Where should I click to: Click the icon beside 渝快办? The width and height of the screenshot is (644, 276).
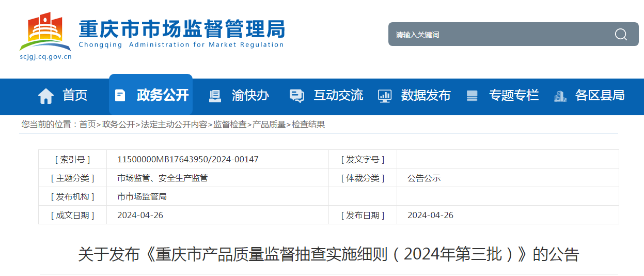(x=215, y=96)
